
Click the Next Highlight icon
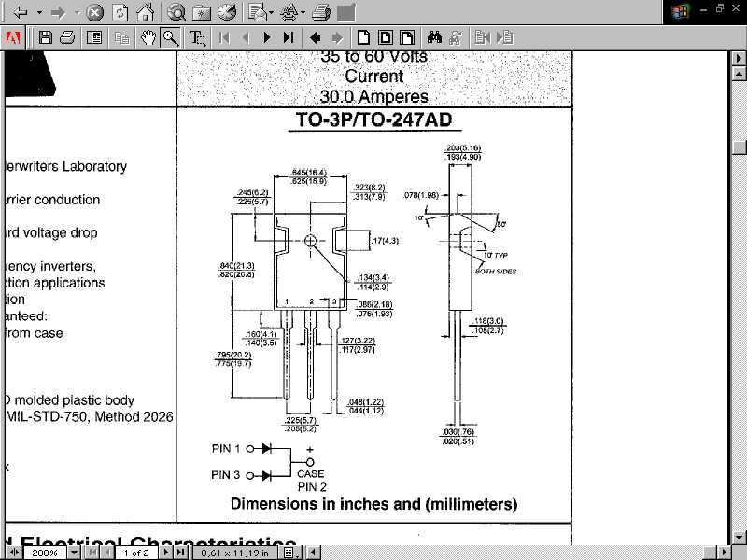tap(504, 37)
